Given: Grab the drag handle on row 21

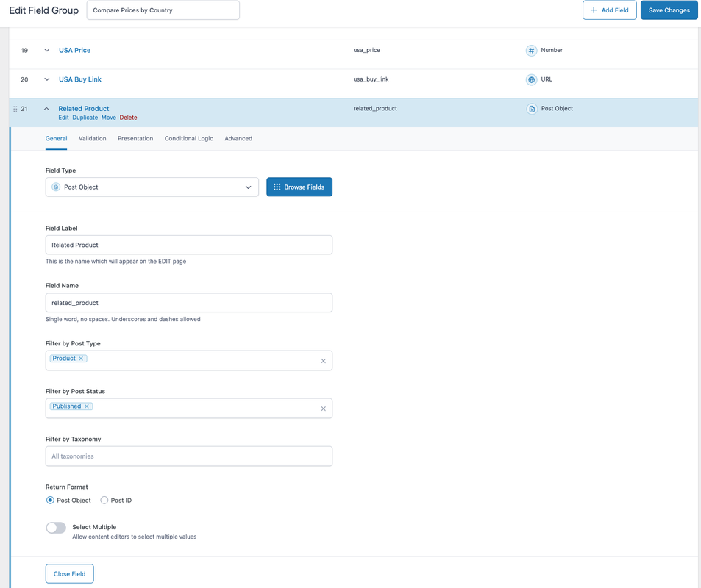Looking at the screenshot, I should tap(15, 109).
